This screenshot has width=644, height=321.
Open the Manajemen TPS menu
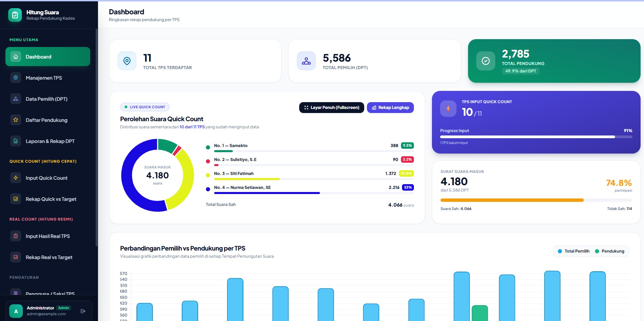coord(48,78)
